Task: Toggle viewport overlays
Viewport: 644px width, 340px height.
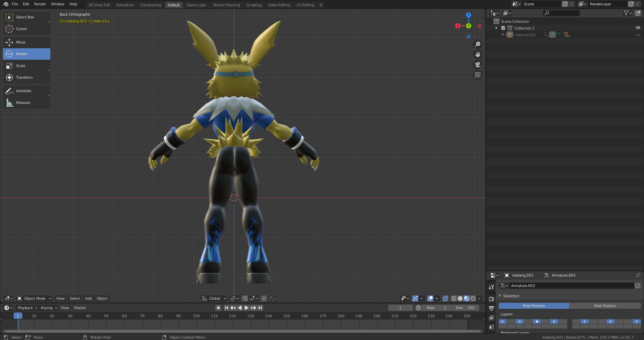Action: click(430, 298)
